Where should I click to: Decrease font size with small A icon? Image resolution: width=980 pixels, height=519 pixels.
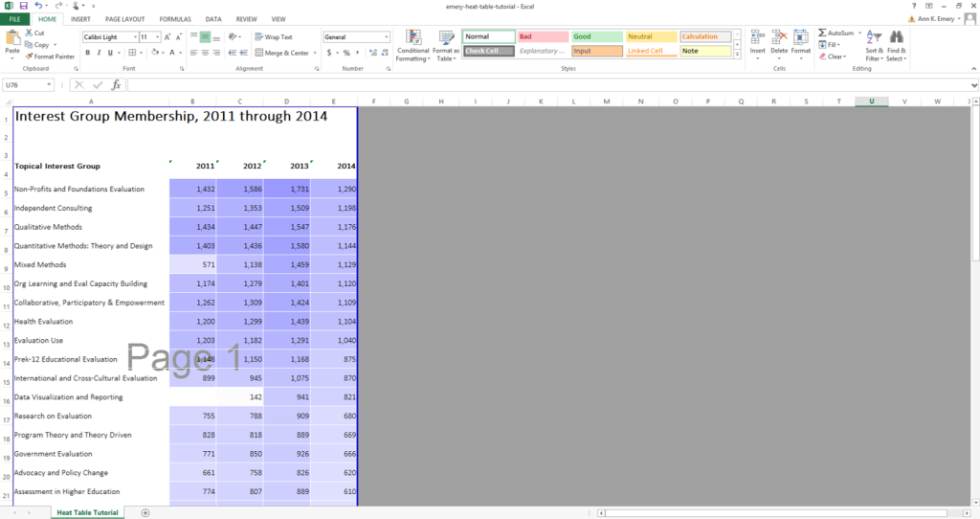pyautogui.click(x=178, y=37)
